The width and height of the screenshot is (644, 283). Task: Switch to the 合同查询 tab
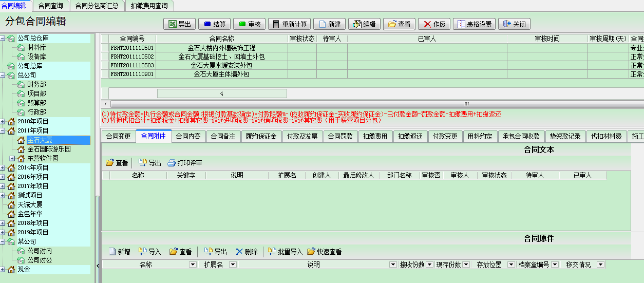point(50,6)
